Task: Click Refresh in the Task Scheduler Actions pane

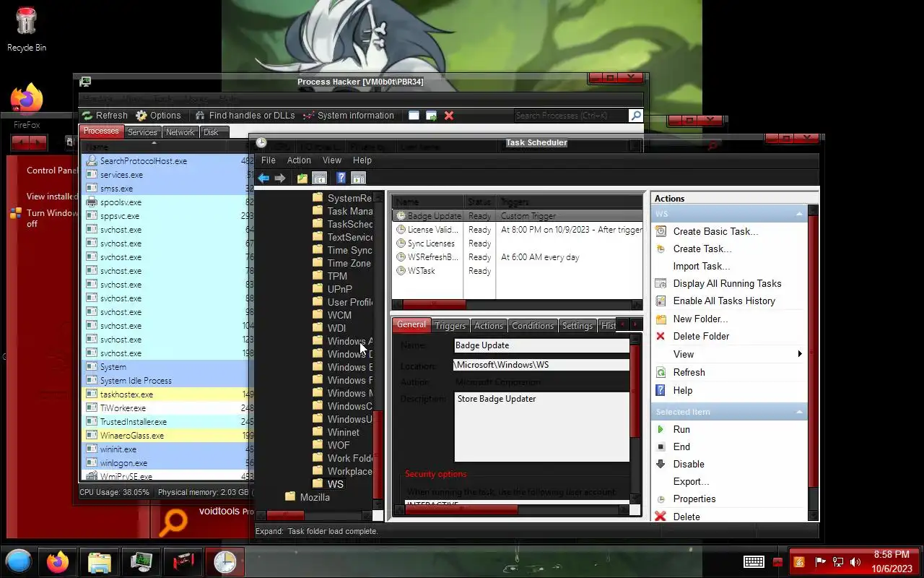Action: (x=689, y=373)
